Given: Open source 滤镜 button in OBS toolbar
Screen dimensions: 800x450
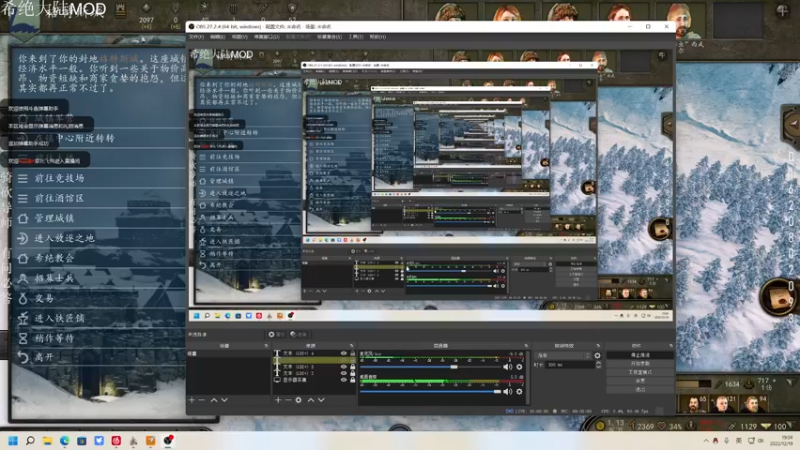Looking at the screenshot, I should (x=298, y=334).
